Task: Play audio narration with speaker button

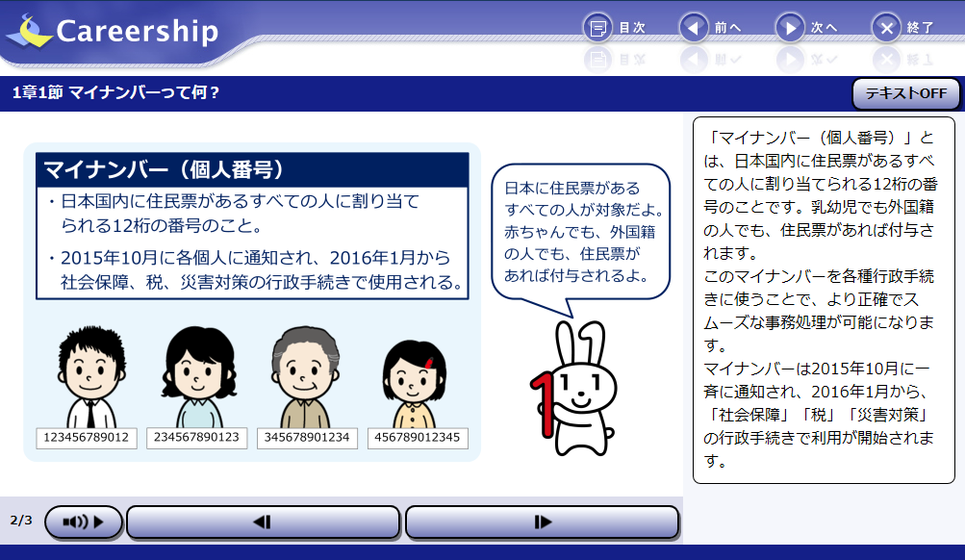Action: 84,522
